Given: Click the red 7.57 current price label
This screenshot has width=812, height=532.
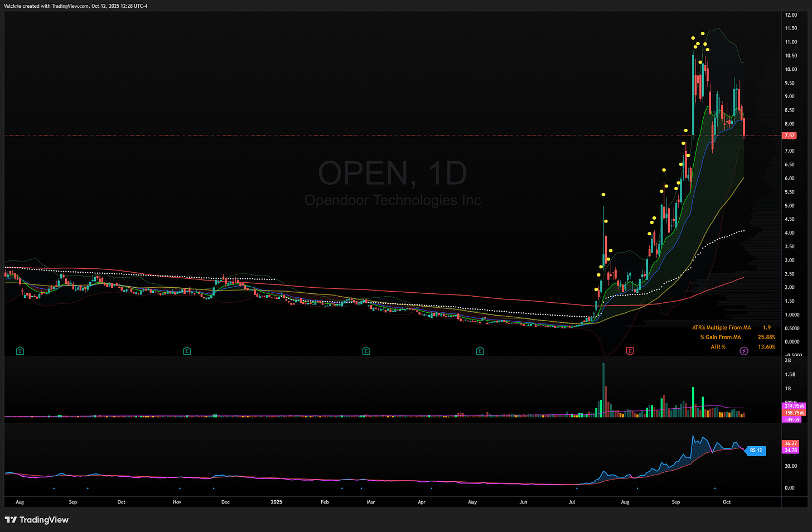Looking at the screenshot, I should 790,136.
